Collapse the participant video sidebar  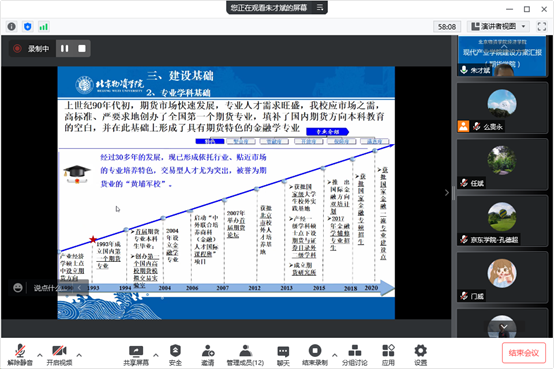(447, 193)
